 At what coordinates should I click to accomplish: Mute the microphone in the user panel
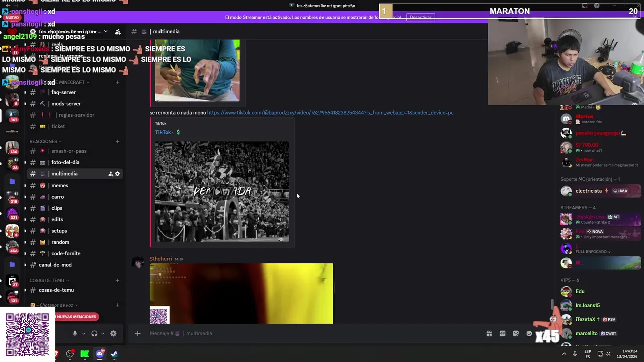(75, 333)
